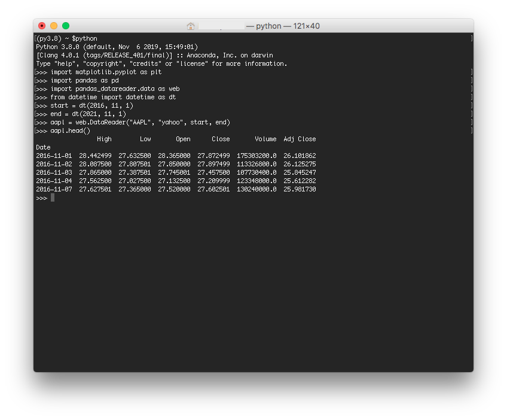Click the Volume column header

(x=265, y=139)
